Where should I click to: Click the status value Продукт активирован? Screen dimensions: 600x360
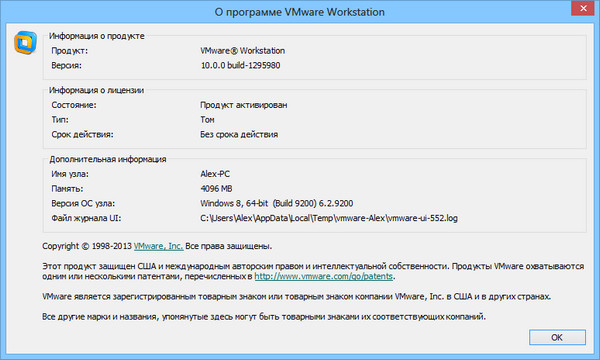click(243, 105)
